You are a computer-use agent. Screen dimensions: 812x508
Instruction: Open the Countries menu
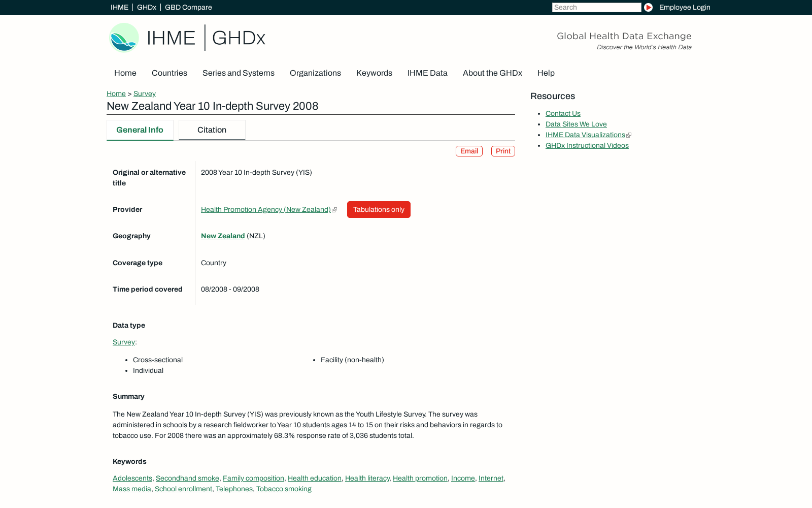pyautogui.click(x=170, y=73)
